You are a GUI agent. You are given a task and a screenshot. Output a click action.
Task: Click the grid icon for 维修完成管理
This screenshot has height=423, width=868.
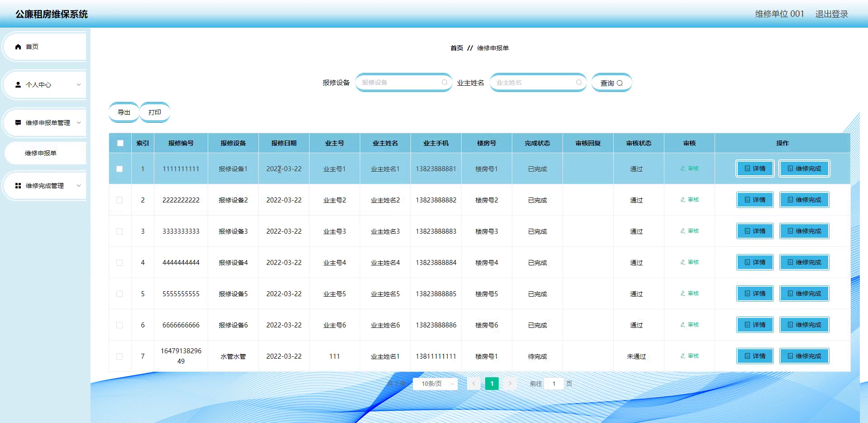(x=18, y=186)
